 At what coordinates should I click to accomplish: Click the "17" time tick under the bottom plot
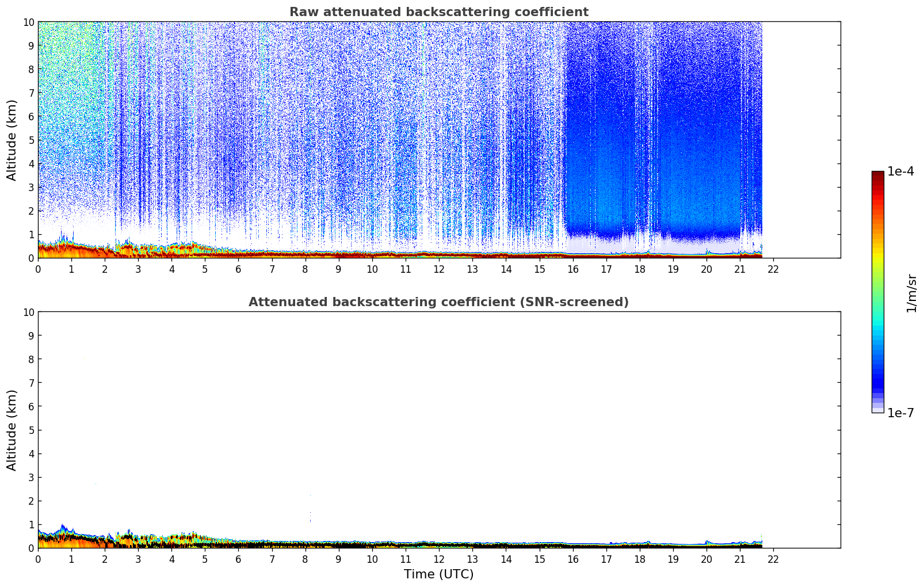606,559
